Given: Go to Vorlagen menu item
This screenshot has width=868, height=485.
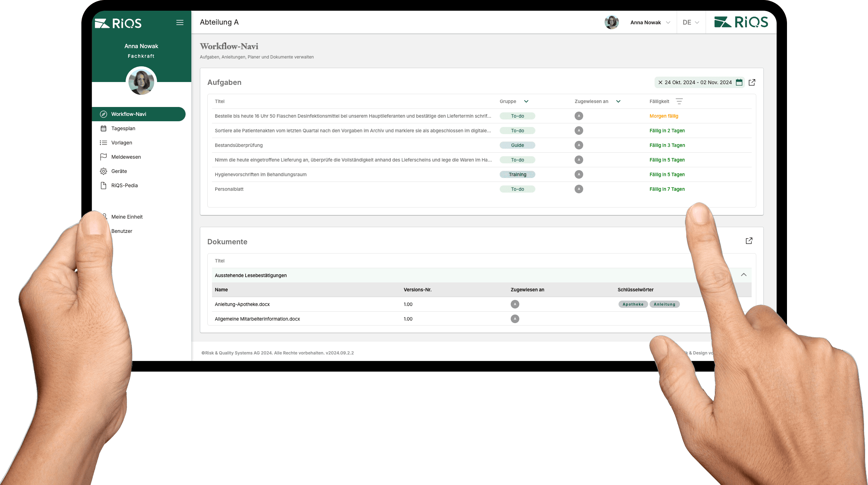Looking at the screenshot, I should click(122, 143).
